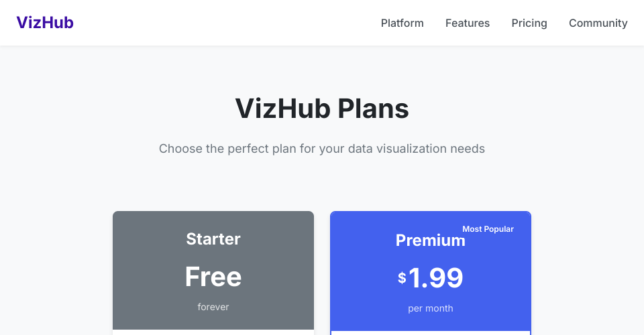The width and height of the screenshot is (644, 335).
Task: Select the Starter plan title
Action: (213, 239)
